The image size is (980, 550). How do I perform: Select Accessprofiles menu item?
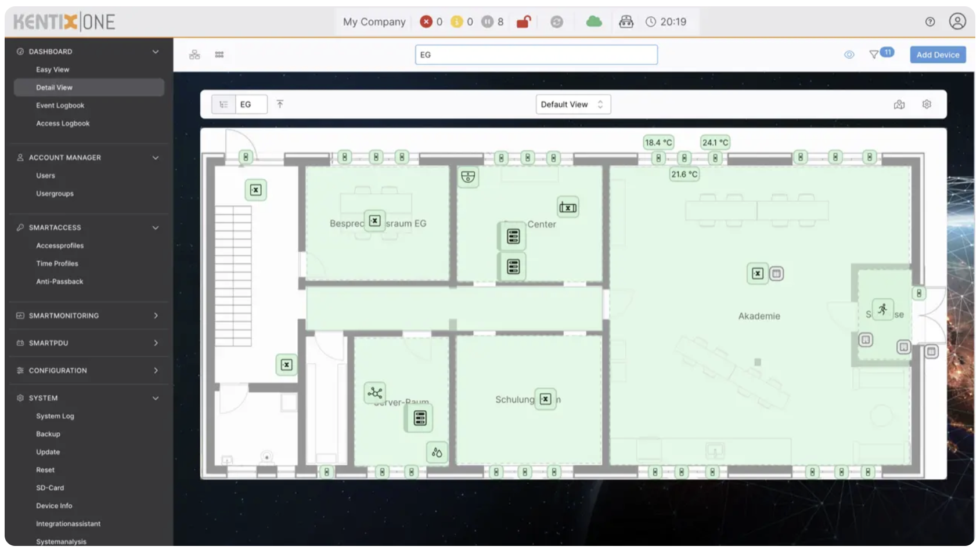pyautogui.click(x=60, y=246)
